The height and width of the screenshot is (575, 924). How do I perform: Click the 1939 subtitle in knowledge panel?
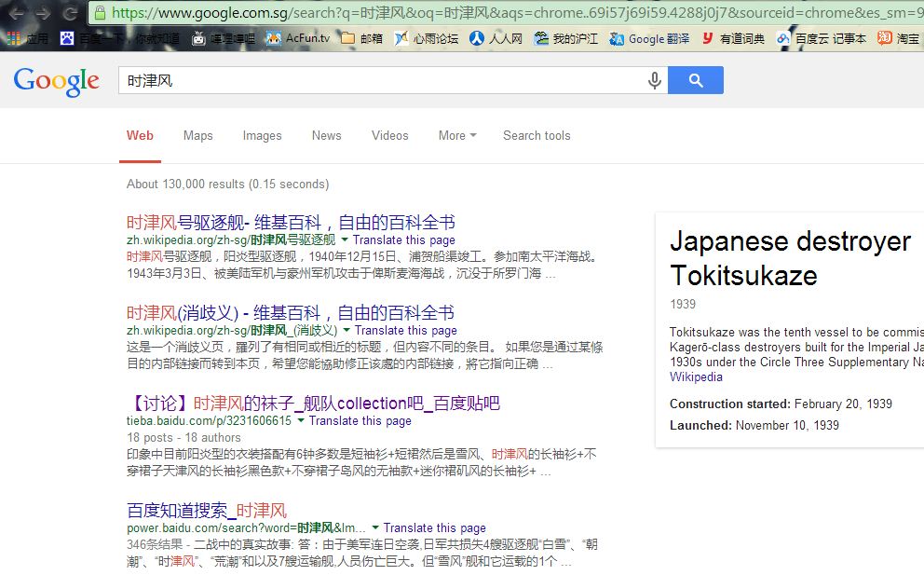tap(683, 305)
